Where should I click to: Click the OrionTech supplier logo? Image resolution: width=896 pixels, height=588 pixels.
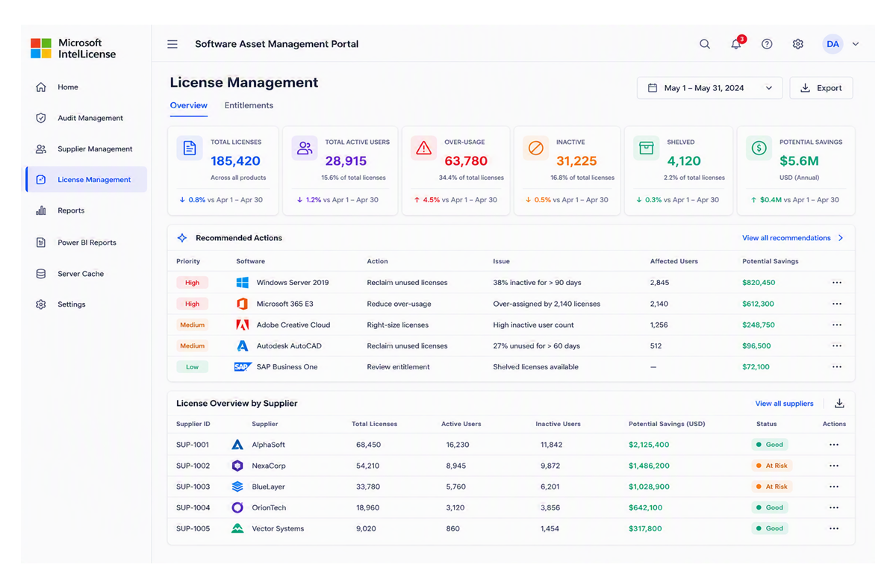[237, 507]
